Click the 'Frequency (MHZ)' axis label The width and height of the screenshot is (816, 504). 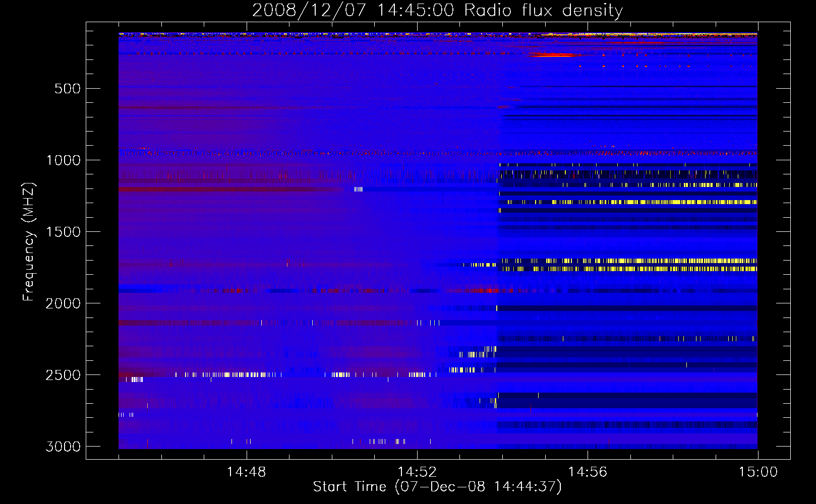click(x=29, y=242)
